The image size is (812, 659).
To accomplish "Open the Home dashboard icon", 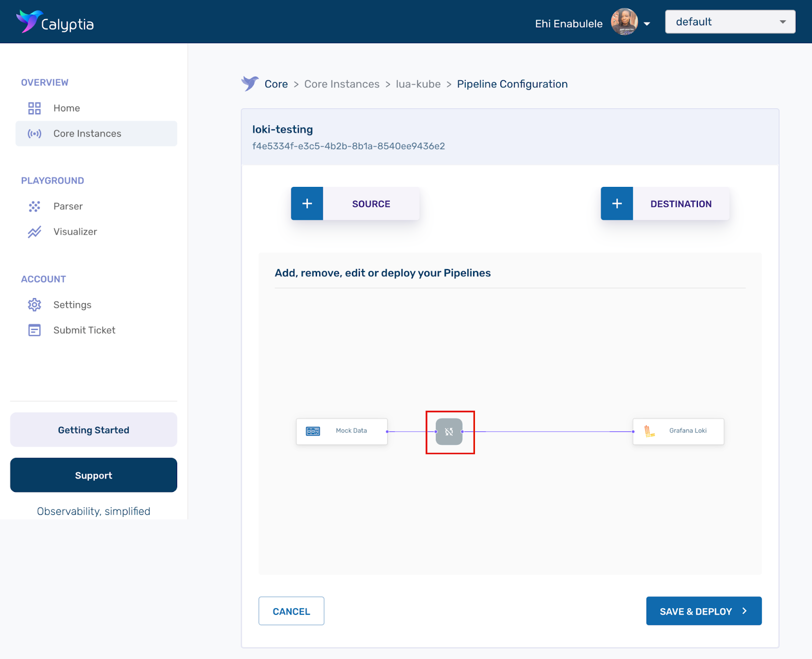I will coord(35,108).
